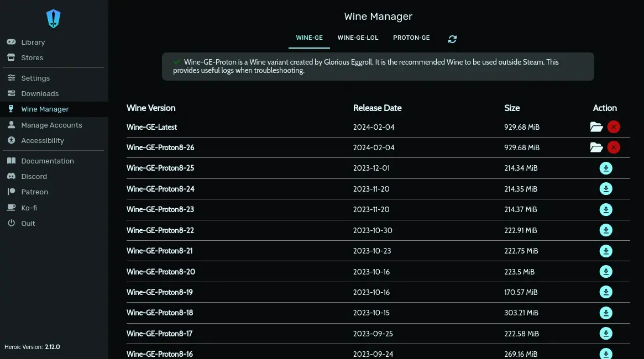Download Wine-GE-Proton8-19
The height and width of the screenshot is (359, 644).
(606, 292)
